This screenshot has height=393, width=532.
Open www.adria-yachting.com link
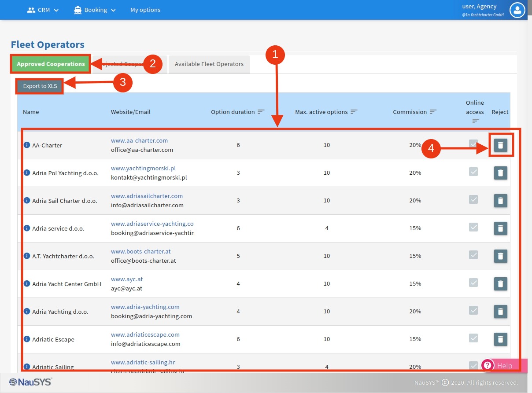(x=145, y=307)
